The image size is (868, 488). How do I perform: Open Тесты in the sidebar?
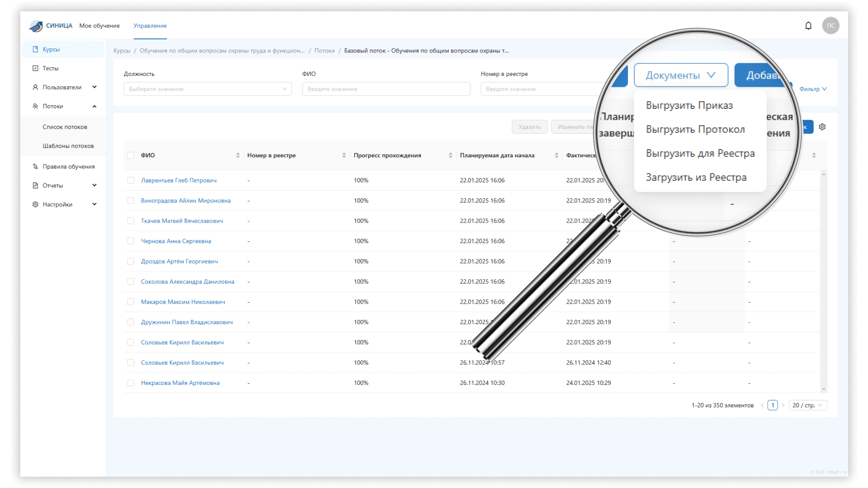coord(51,68)
